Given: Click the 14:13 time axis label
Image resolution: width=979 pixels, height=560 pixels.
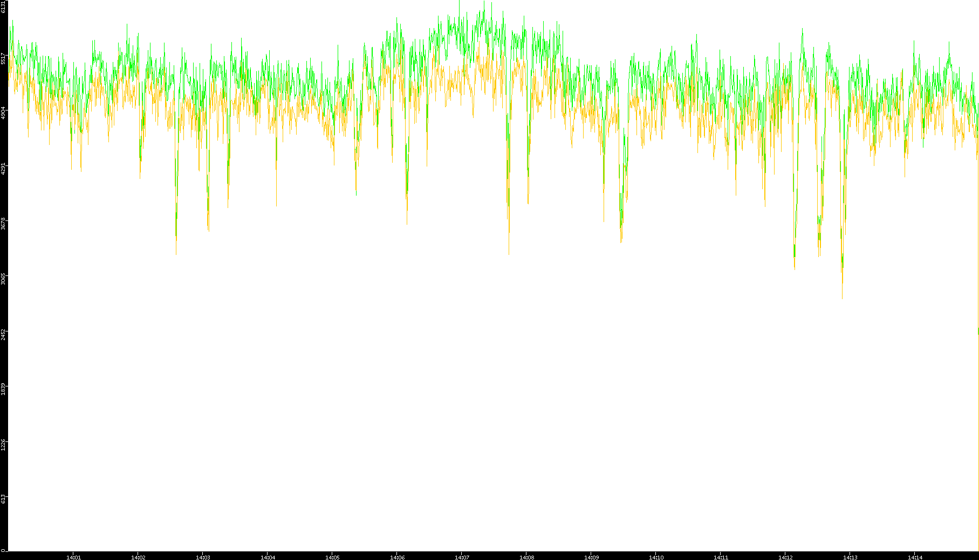Looking at the screenshot, I should (851, 557).
